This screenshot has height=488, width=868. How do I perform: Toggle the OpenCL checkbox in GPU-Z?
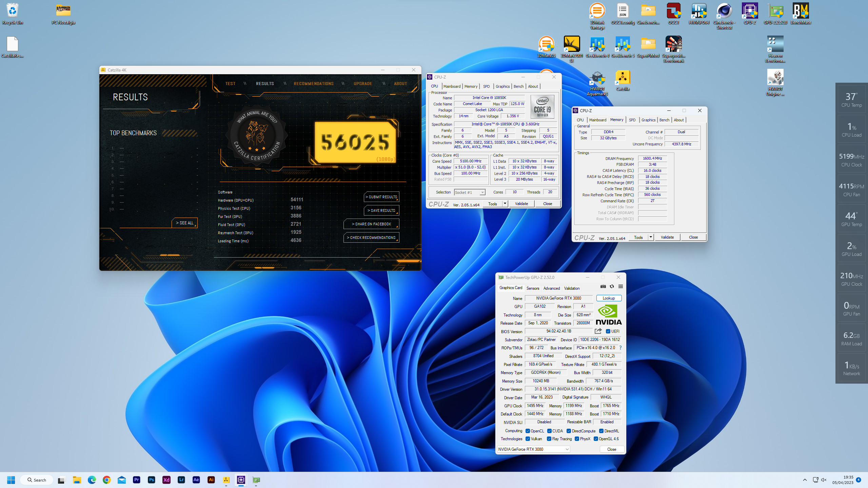[528, 431]
